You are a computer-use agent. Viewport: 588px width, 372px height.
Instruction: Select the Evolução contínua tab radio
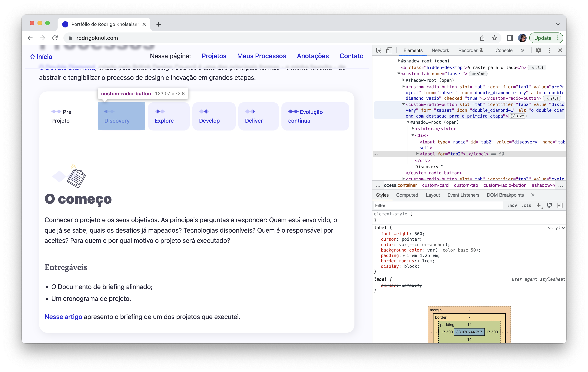tap(315, 116)
